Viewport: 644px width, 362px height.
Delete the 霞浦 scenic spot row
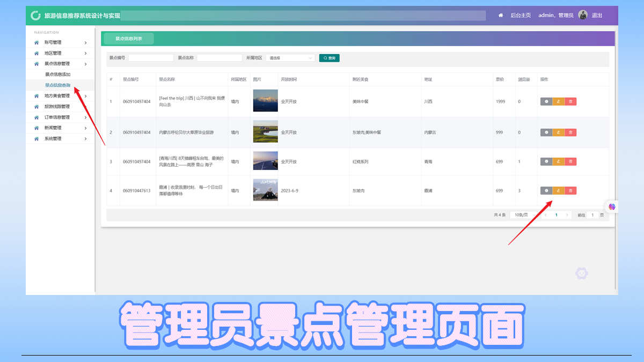point(570,190)
